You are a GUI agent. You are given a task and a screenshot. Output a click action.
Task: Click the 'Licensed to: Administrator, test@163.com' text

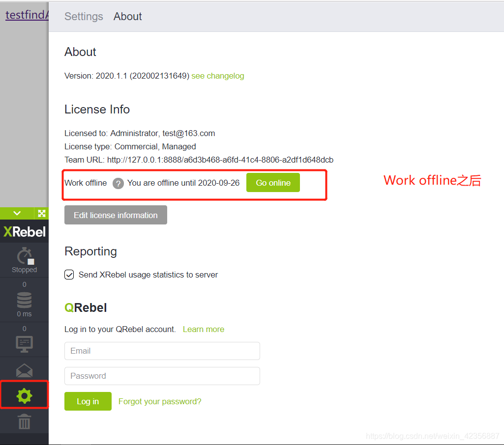click(140, 133)
